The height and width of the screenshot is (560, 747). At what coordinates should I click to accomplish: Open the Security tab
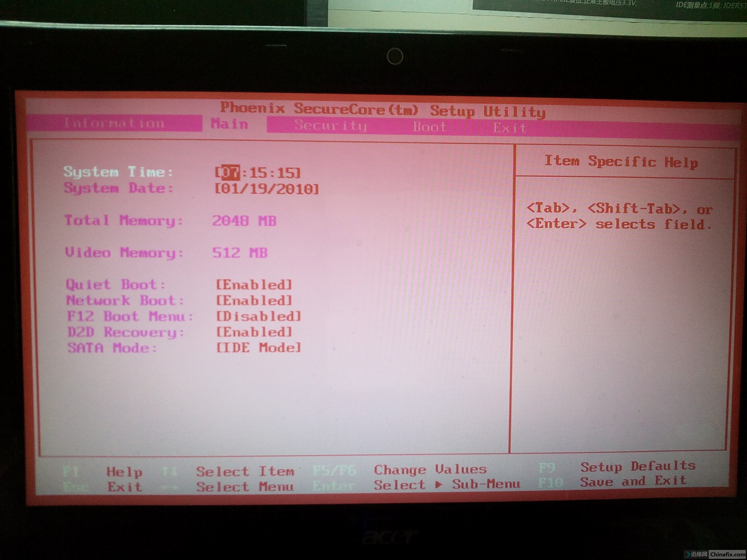330,126
